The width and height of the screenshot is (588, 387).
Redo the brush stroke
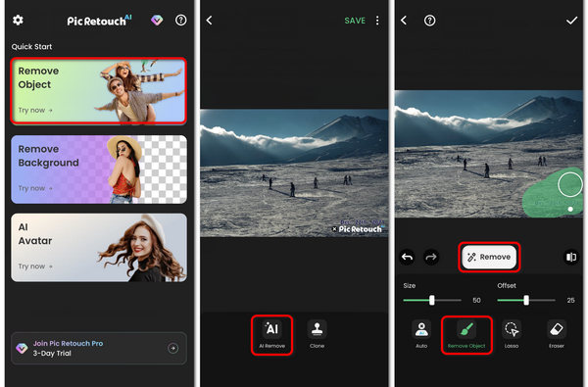click(x=431, y=258)
